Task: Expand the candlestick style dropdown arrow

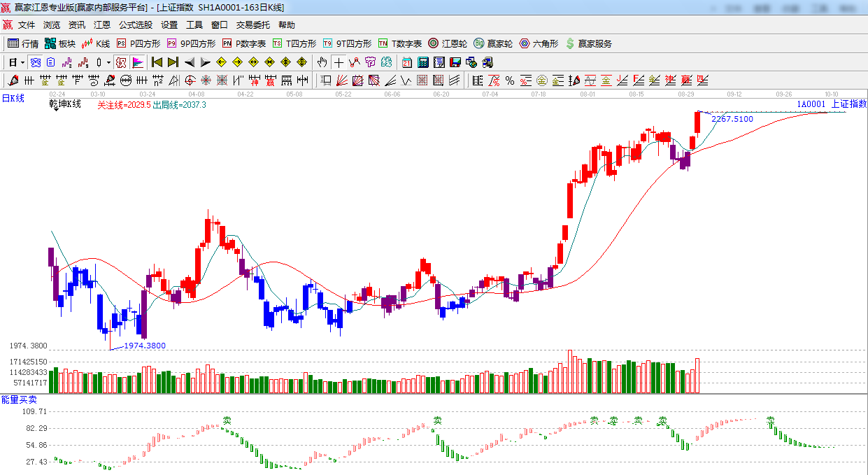Action: [x=108, y=62]
